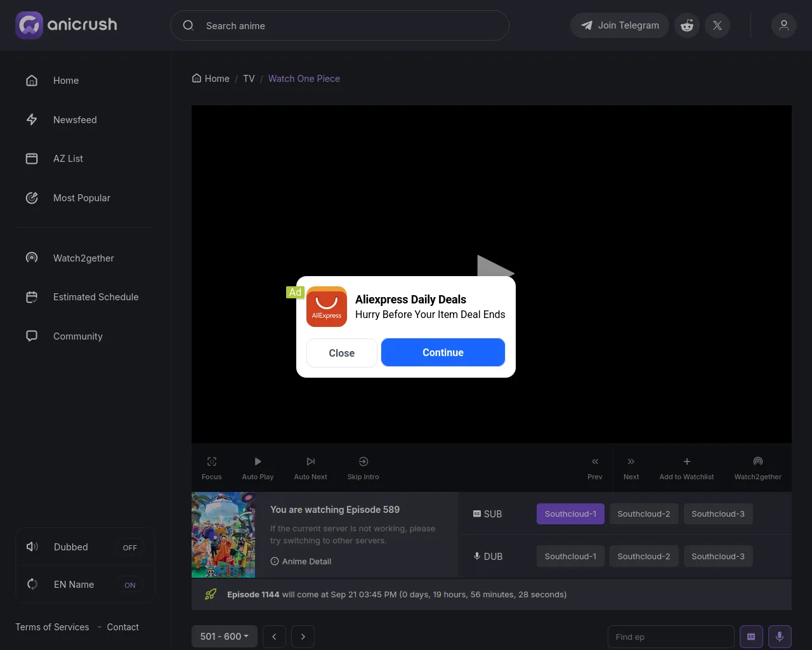Image resolution: width=812 pixels, height=650 pixels.
Task: Click the Reddit icon in header
Action: (686, 25)
